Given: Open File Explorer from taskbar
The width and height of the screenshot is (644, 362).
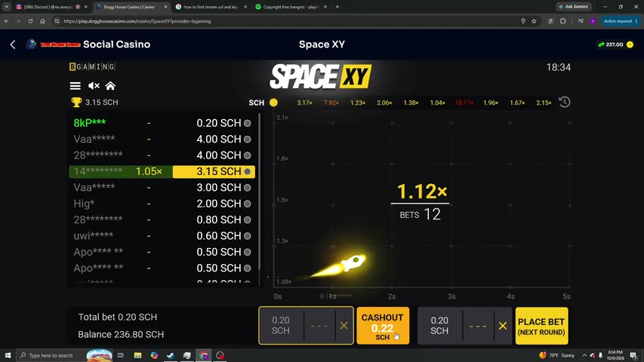Looking at the screenshot, I should pyautogui.click(x=137, y=355).
